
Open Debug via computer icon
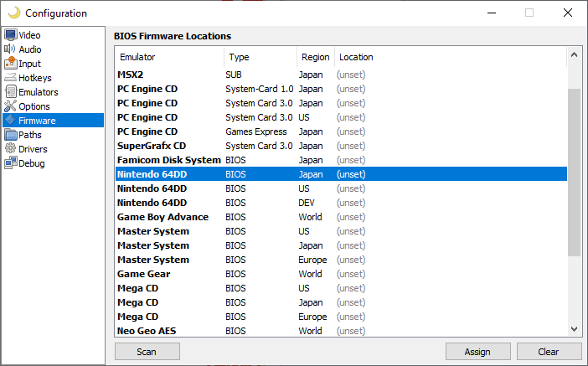pyautogui.click(x=11, y=163)
